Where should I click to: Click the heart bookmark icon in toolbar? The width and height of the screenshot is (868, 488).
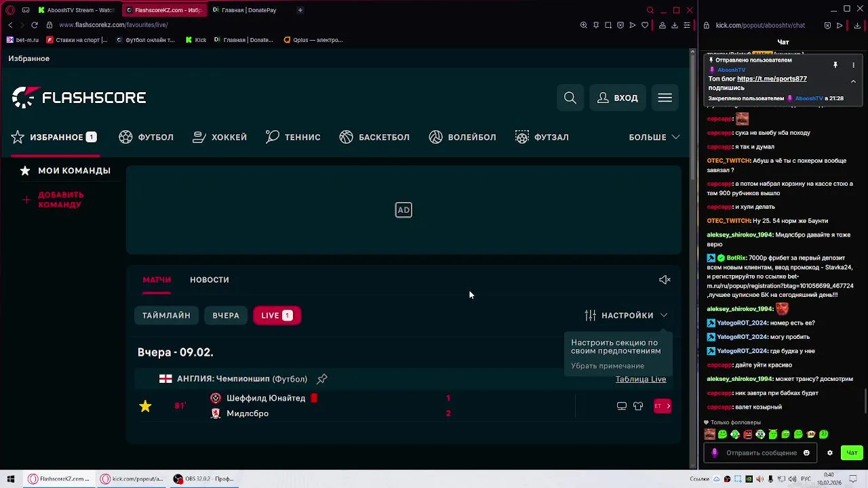pyautogui.click(x=644, y=25)
